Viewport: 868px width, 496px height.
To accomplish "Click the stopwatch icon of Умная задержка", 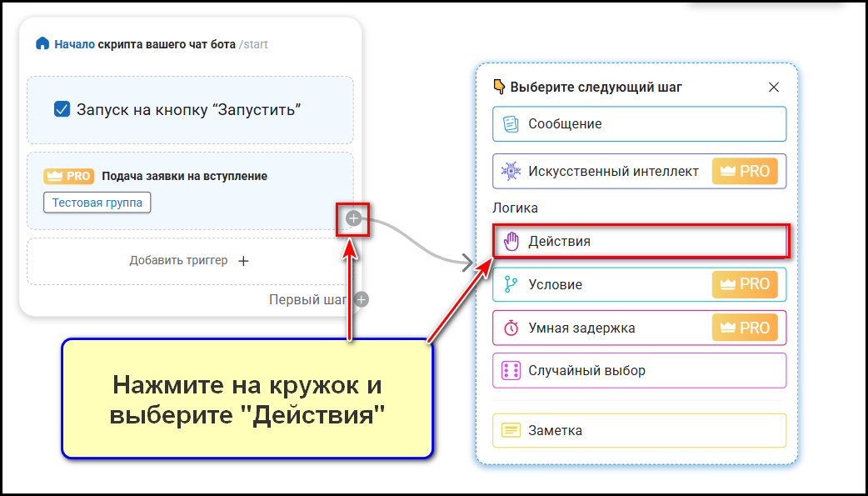I will tap(511, 328).
